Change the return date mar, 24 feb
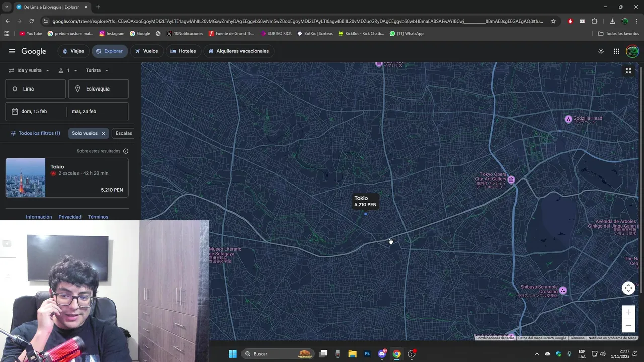644x362 pixels. pos(98,112)
